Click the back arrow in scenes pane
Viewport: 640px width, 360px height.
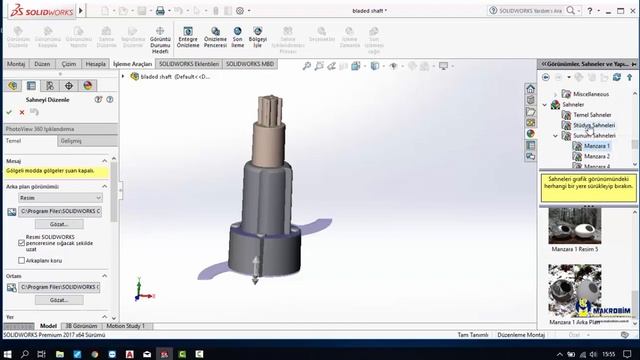[546, 77]
